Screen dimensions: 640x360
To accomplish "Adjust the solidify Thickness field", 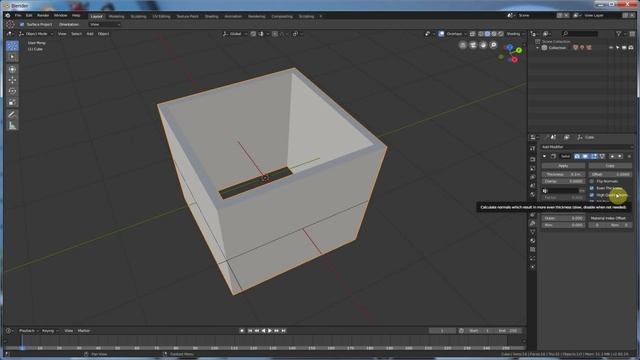I will [563, 174].
